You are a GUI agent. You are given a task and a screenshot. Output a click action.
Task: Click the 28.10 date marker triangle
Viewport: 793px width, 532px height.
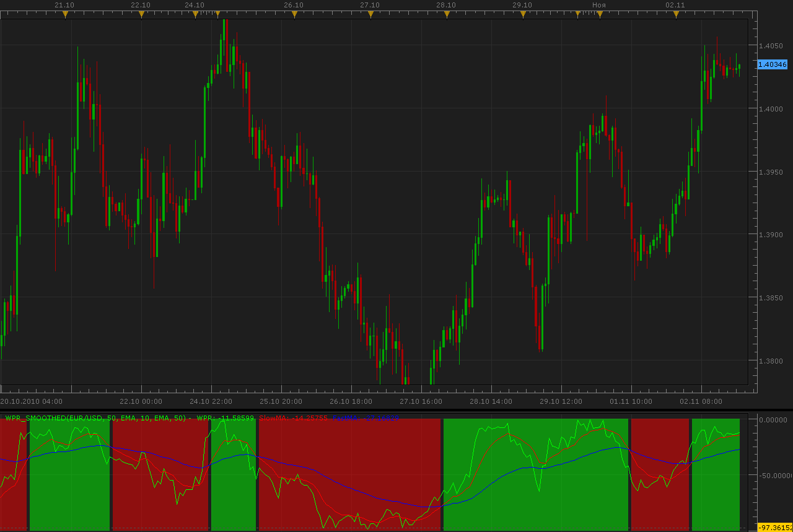(447, 14)
